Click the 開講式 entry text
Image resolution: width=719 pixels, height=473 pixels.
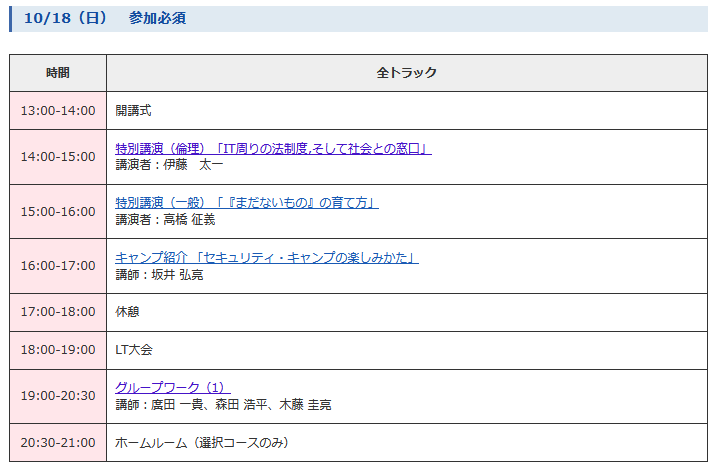[x=133, y=111]
